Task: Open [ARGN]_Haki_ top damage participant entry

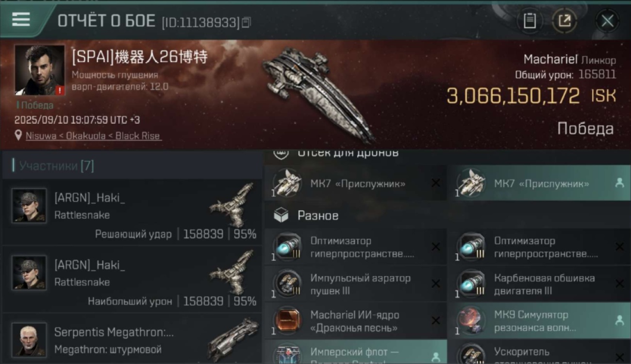Action: click(132, 279)
